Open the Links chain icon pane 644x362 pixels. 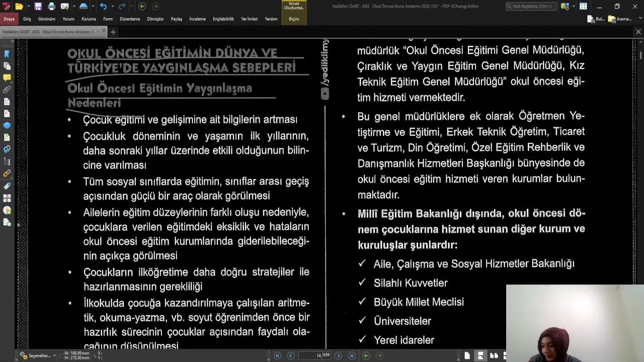(x=7, y=173)
